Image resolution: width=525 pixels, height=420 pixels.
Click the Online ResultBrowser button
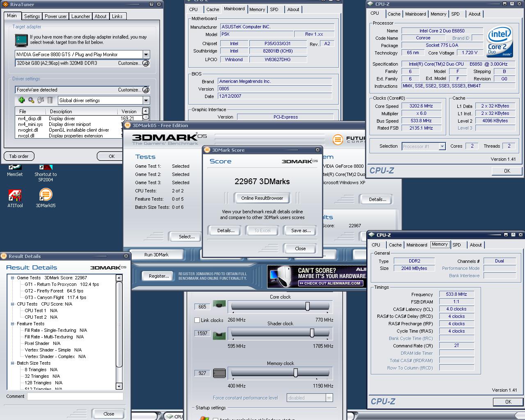262,198
